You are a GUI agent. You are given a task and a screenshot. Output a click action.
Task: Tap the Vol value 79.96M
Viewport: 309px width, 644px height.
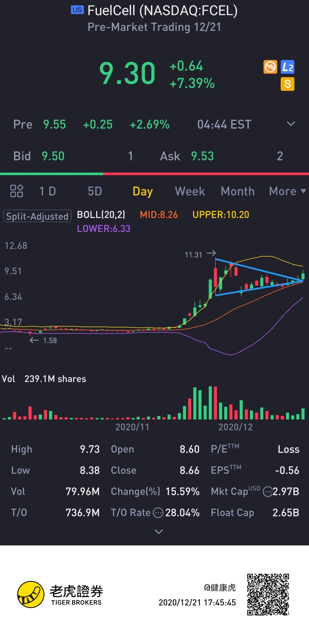tap(83, 491)
